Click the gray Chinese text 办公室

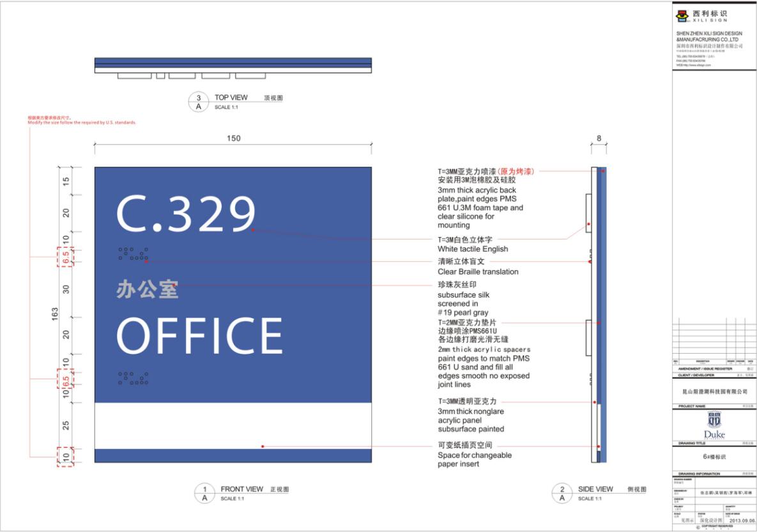(x=147, y=289)
